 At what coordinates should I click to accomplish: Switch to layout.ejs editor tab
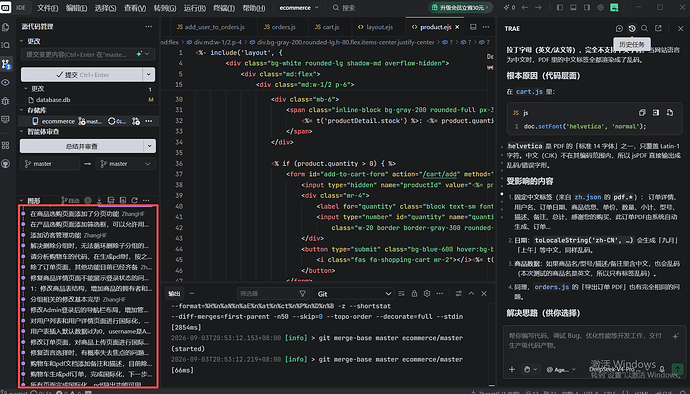point(375,27)
